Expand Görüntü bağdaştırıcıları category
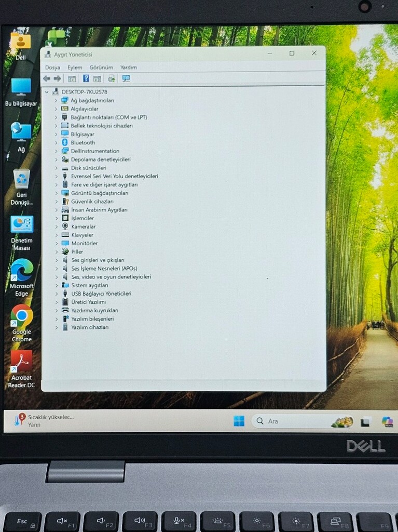The width and height of the screenshot is (398, 532). tap(56, 193)
